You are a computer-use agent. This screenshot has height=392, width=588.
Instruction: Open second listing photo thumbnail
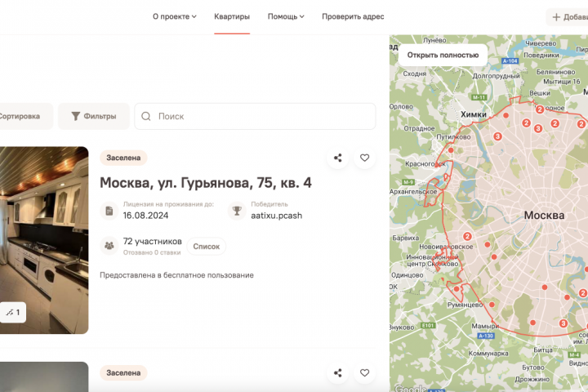44,376
